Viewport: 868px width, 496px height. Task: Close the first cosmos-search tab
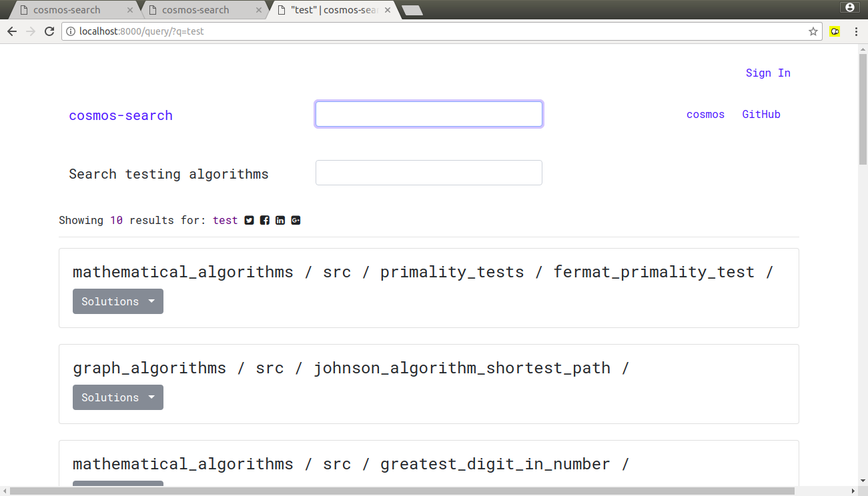coord(130,10)
